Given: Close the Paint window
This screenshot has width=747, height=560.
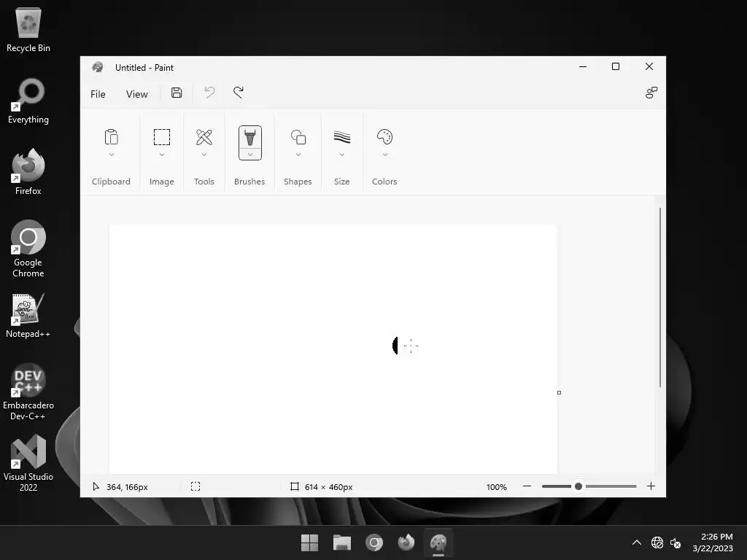Looking at the screenshot, I should [649, 66].
